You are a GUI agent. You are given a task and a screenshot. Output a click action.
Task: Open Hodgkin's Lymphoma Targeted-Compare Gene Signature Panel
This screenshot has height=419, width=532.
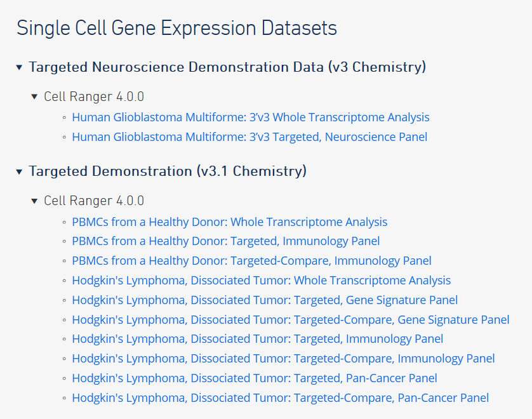pyautogui.click(x=290, y=319)
